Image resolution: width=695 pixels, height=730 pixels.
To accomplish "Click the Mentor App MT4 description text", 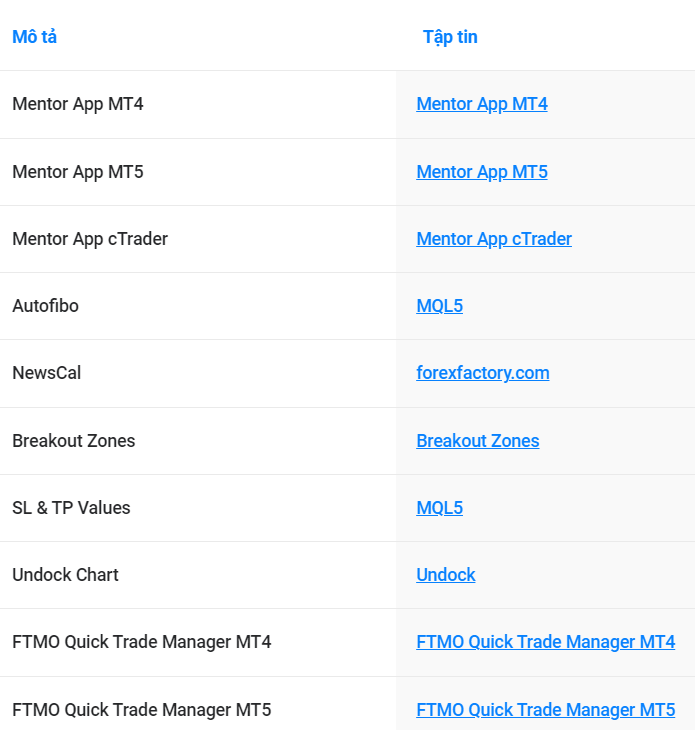I will (x=78, y=104).
